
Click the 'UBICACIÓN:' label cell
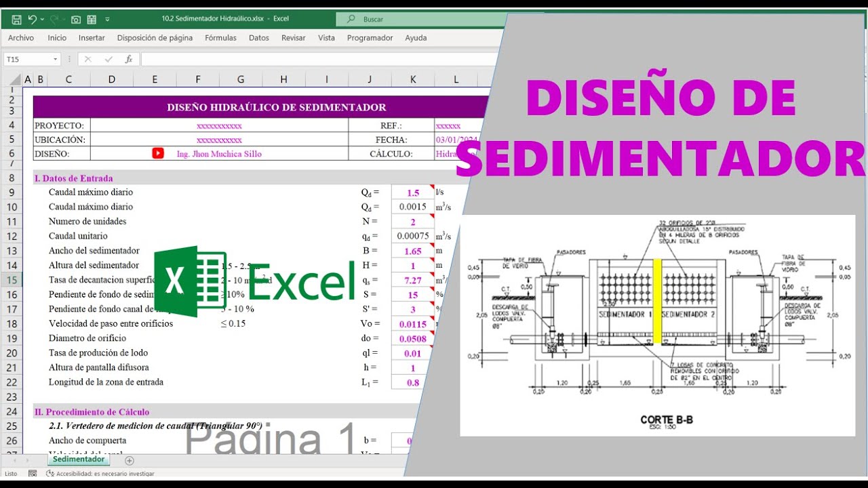(x=62, y=140)
